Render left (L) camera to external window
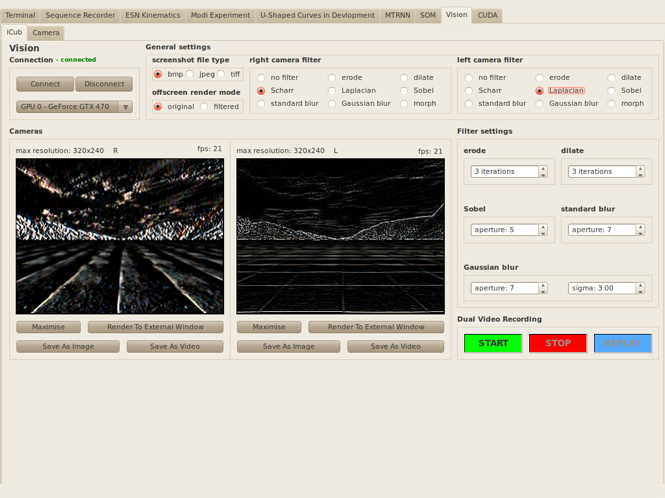 point(376,327)
